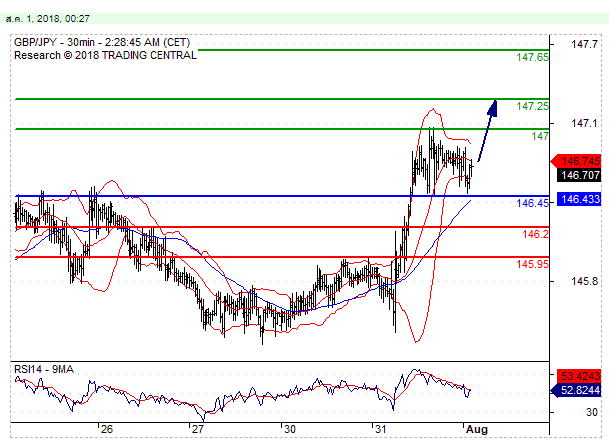Click the black 146.707 price tag

[579, 175]
